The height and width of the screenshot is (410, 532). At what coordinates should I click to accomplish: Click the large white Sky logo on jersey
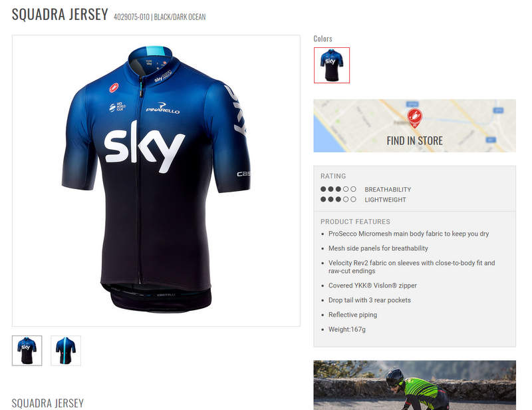144,150
